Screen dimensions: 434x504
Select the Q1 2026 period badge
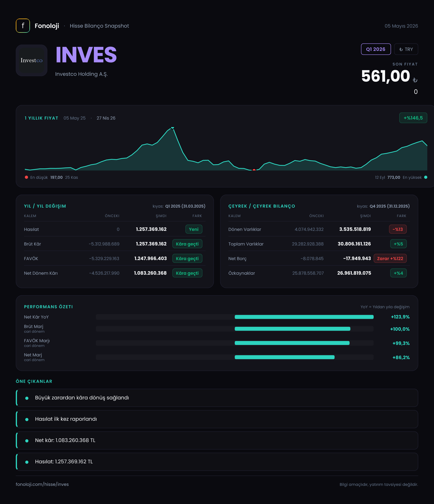pyautogui.click(x=376, y=49)
